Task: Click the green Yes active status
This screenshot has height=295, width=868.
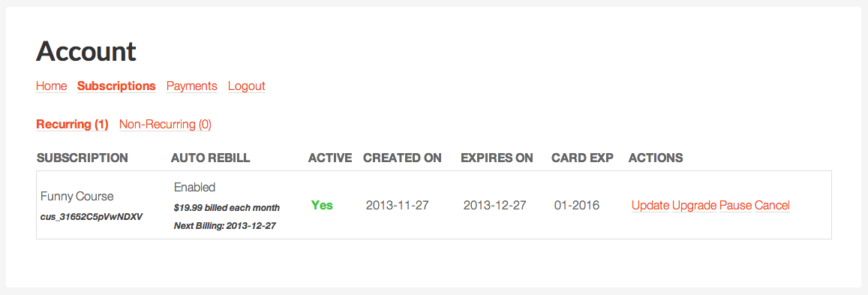Action: click(322, 206)
